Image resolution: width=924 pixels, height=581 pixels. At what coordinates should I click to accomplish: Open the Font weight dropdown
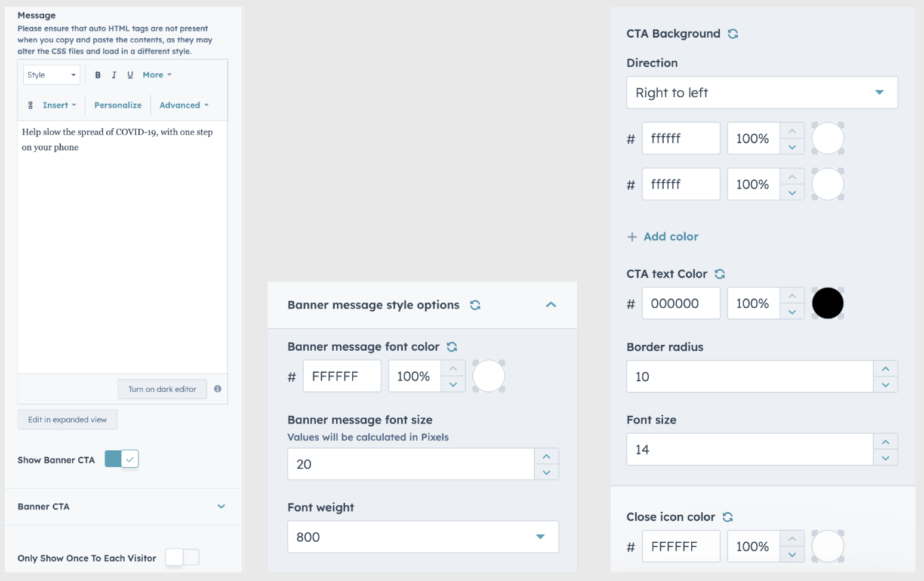click(423, 537)
